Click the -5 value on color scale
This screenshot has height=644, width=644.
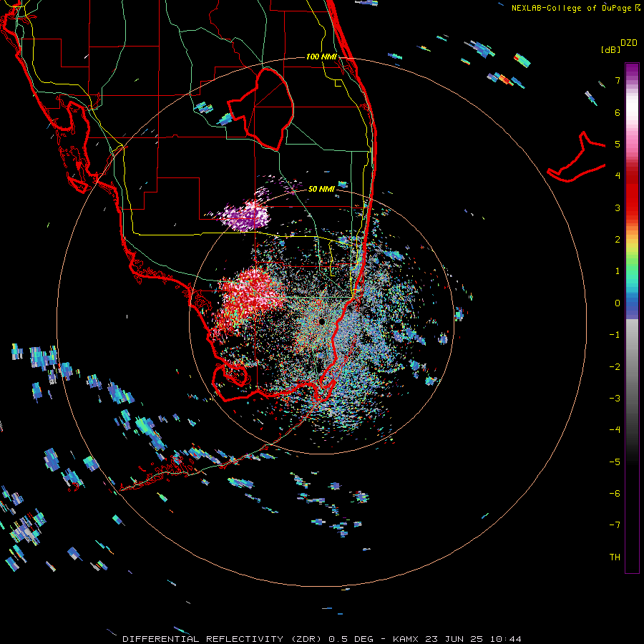coord(615,462)
